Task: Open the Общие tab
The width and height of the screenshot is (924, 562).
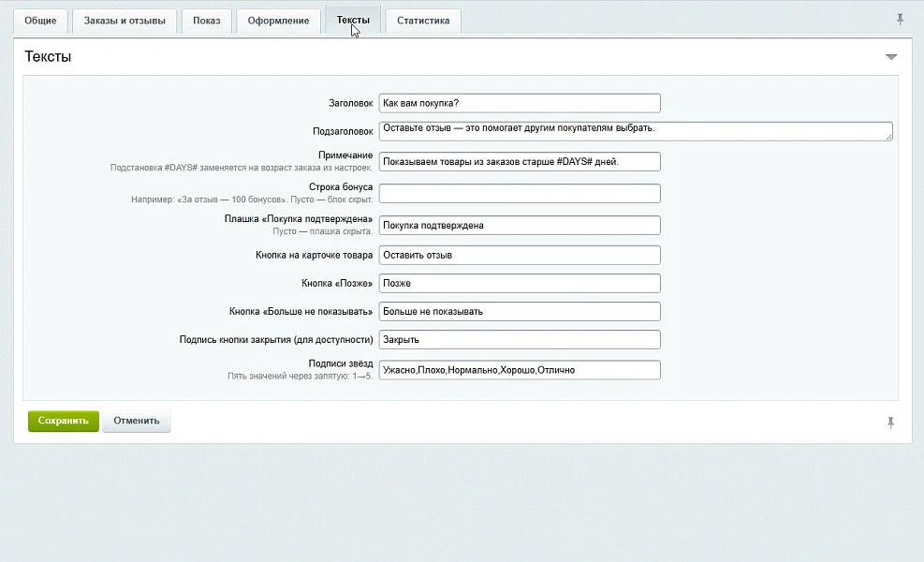Action: pyautogui.click(x=40, y=21)
